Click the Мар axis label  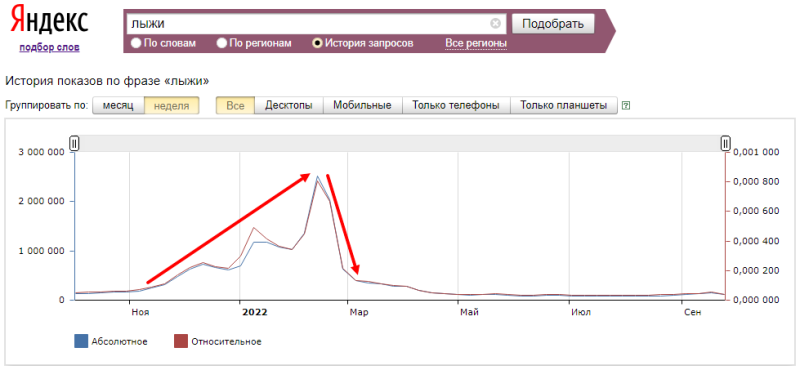[x=358, y=312]
